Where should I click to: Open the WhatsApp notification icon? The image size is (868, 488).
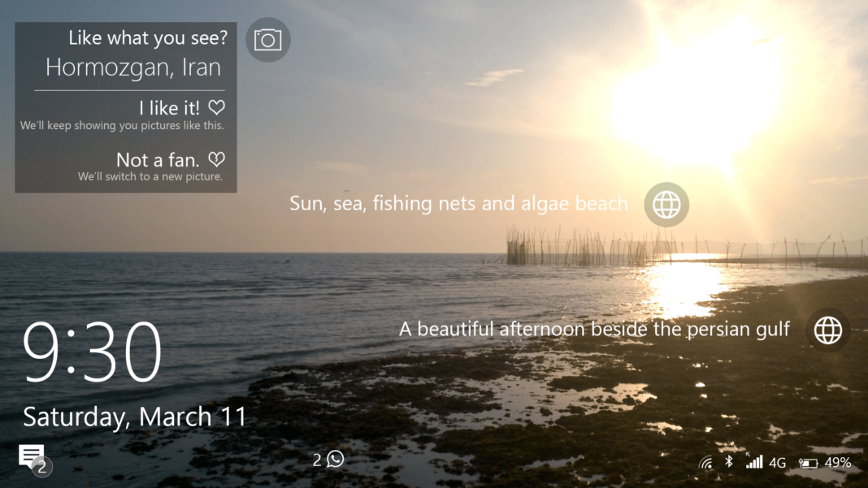pyautogui.click(x=334, y=459)
